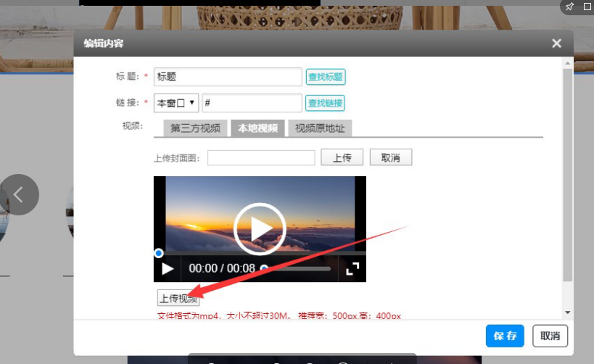Click the large play button on the video
Viewport: 594px width, 364px height.
tap(260, 229)
